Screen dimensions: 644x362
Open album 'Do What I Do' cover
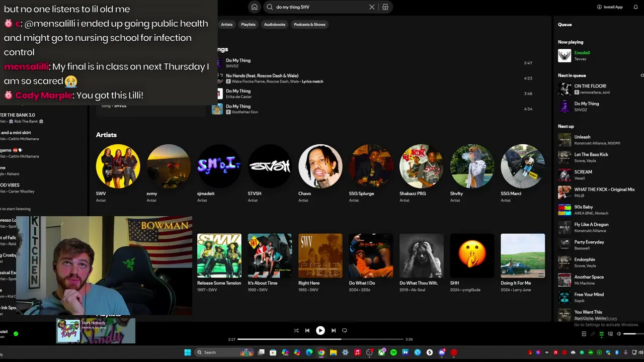[x=371, y=255]
